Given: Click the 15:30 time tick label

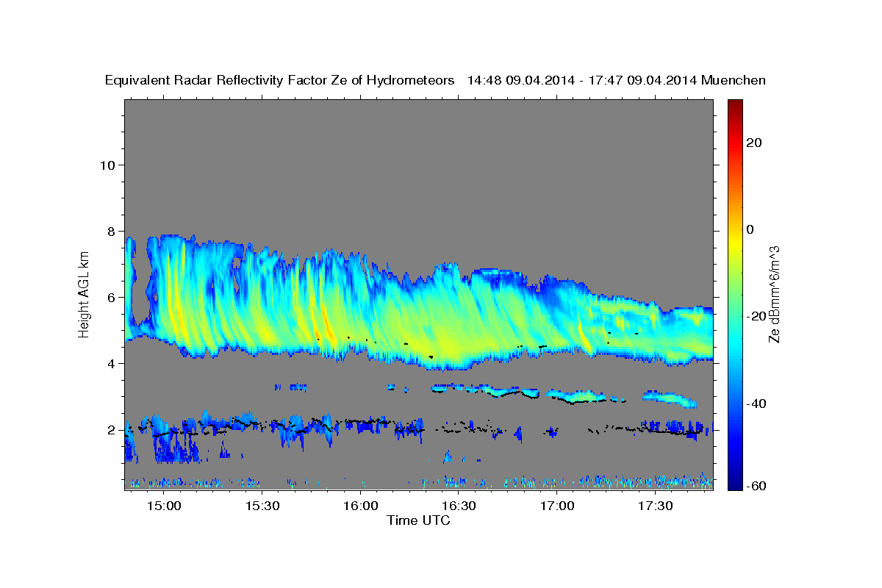Looking at the screenshot, I should pos(262,506).
